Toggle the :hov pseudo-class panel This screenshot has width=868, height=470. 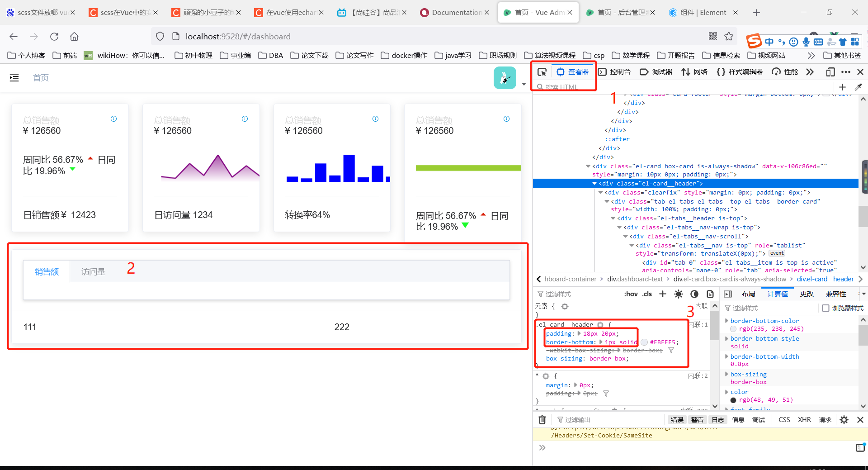click(631, 294)
